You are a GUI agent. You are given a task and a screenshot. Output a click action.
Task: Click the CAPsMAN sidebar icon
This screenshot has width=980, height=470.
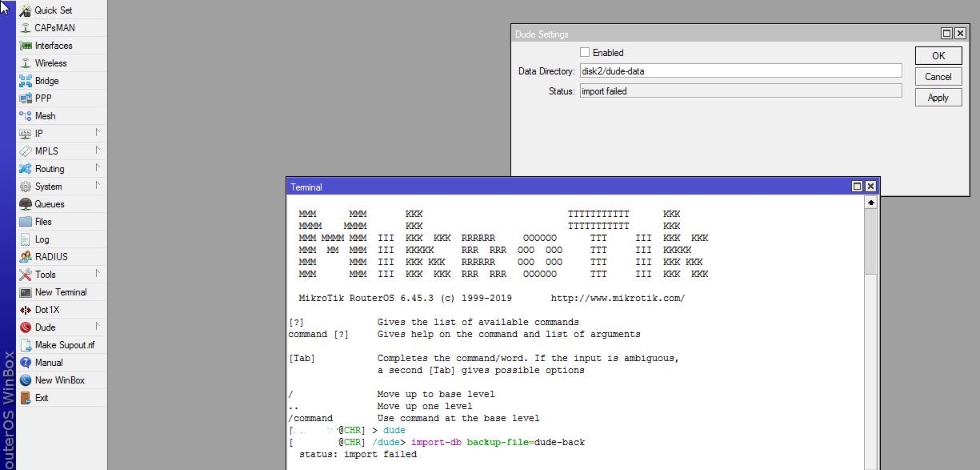coord(26,28)
